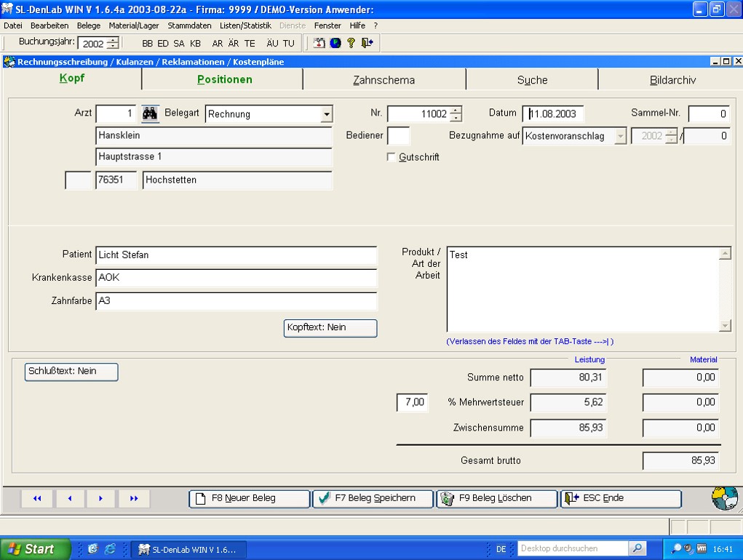Open the Fenster menu
The height and width of the screenshot is (560, 743).
(x=327, y=25)
